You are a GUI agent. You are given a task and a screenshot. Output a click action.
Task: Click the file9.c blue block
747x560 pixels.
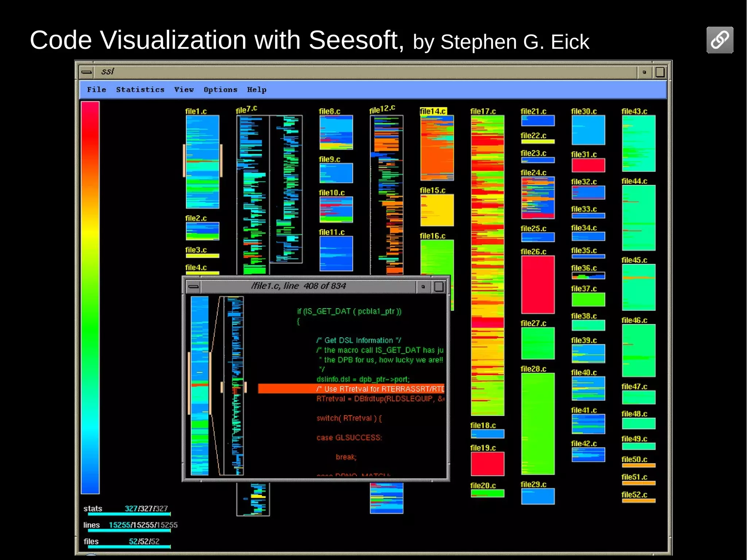pos(336,173)
